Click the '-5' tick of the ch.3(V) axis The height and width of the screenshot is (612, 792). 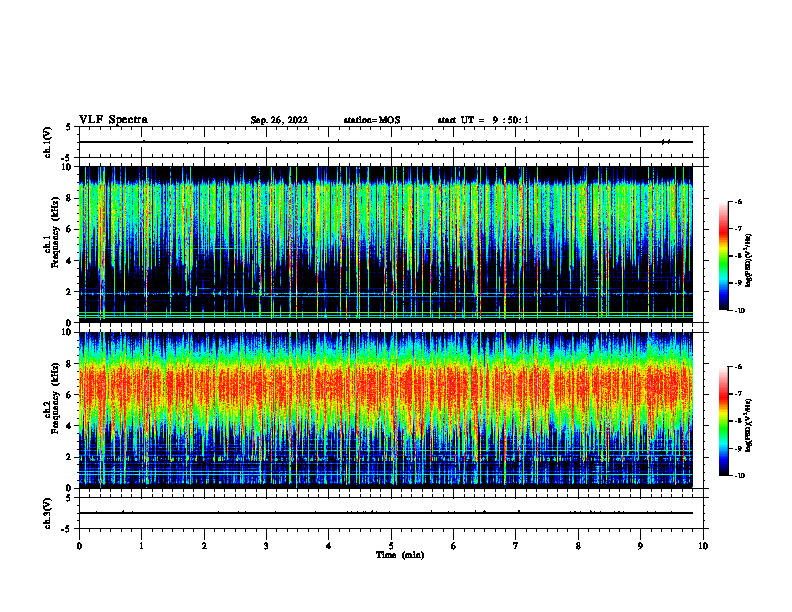tap(67, 529)
